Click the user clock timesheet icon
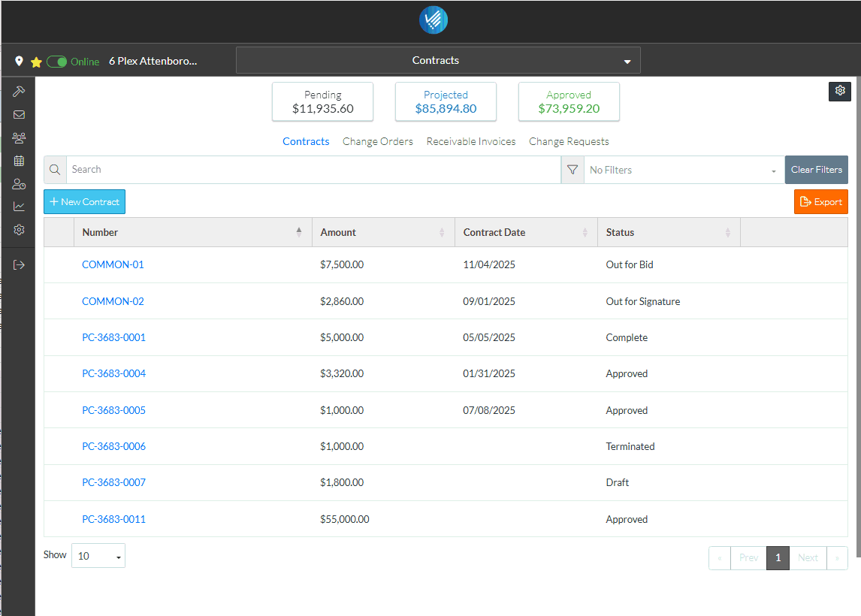 pos(19,184)
